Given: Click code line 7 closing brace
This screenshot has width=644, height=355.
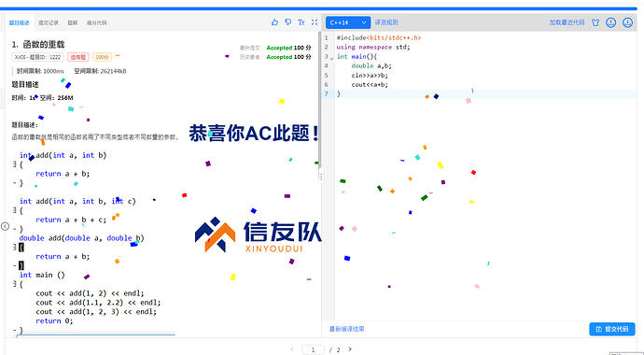Looking at the screenshot, I should tap(339, 94).
